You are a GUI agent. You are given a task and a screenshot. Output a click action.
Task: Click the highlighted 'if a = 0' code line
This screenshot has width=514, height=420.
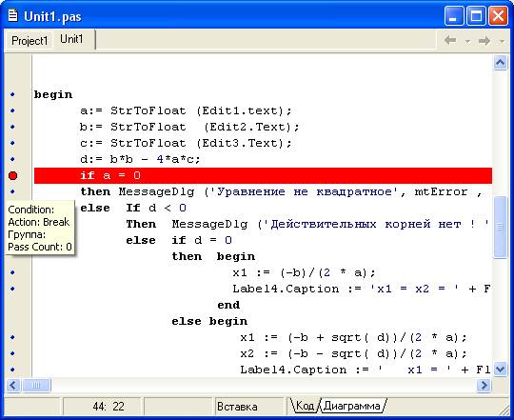click(x=263, y=176)
